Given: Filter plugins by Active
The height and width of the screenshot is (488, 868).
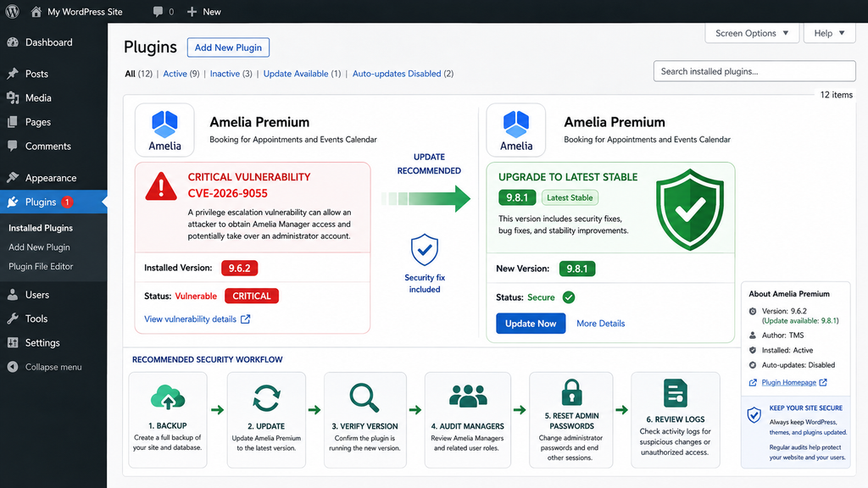Looking at the screenshot, I should (181, 74).
